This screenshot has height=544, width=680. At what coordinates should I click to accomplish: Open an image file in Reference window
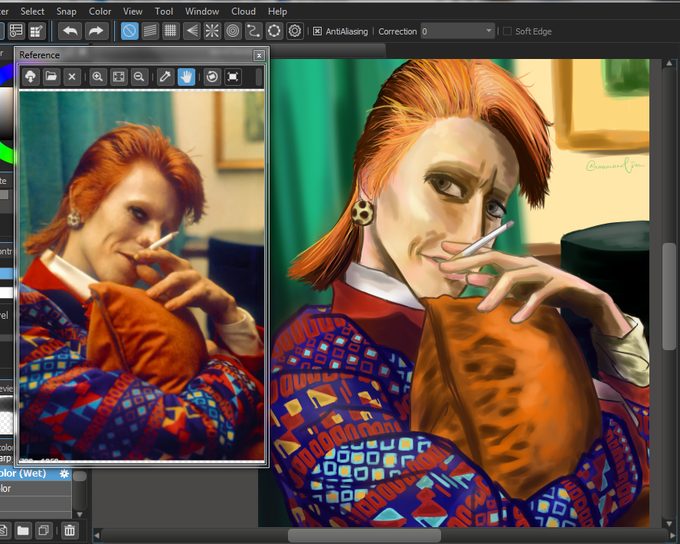tap(51, 77)
